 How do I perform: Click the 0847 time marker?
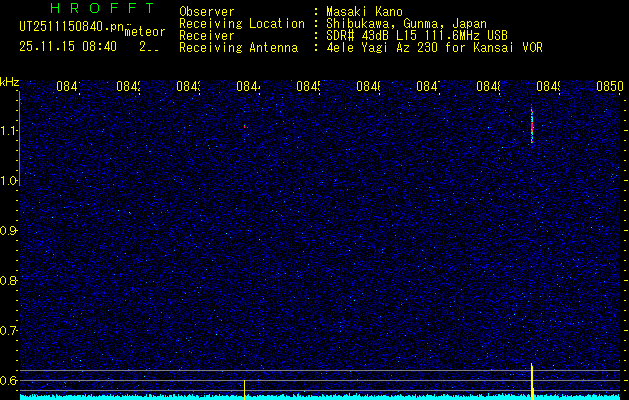pos(428,86)
